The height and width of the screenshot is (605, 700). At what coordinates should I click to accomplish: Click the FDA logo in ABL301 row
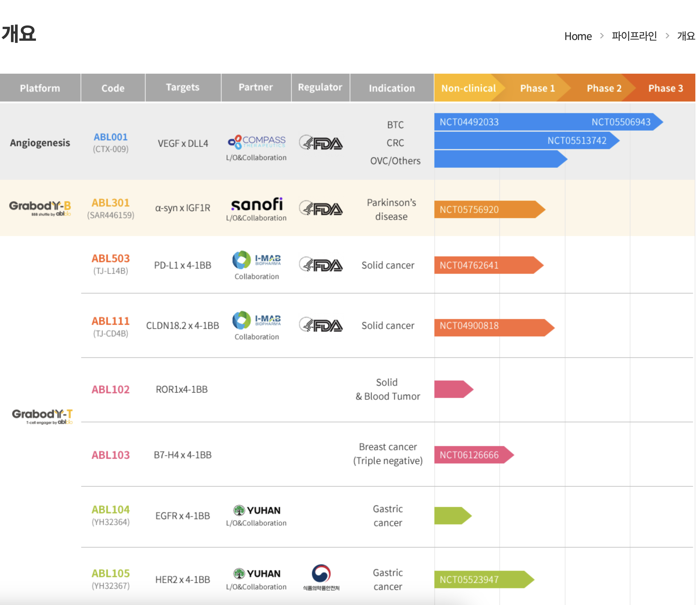(321, 209)
